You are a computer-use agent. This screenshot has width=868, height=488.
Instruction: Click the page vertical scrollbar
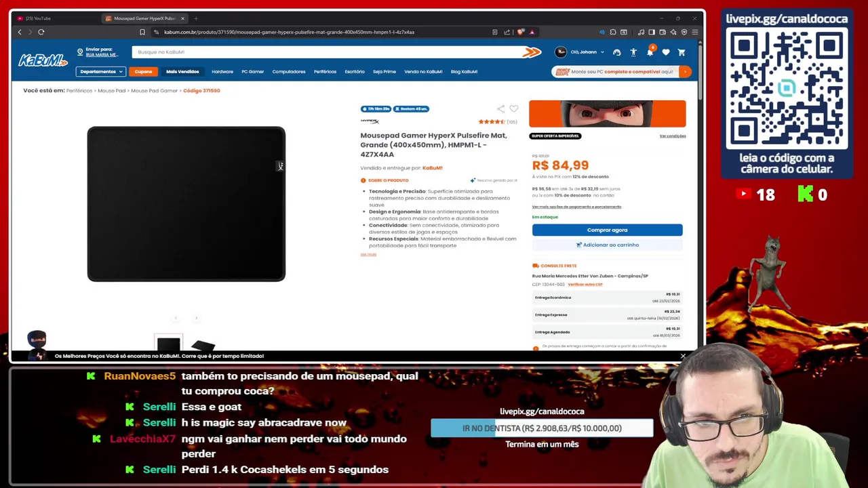pyautogui.click(x=700, y=71)
